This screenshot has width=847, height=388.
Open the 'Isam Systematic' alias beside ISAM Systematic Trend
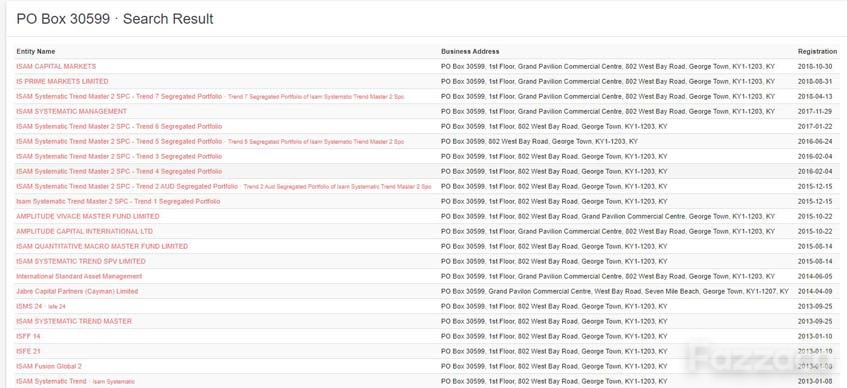[113, 382]
